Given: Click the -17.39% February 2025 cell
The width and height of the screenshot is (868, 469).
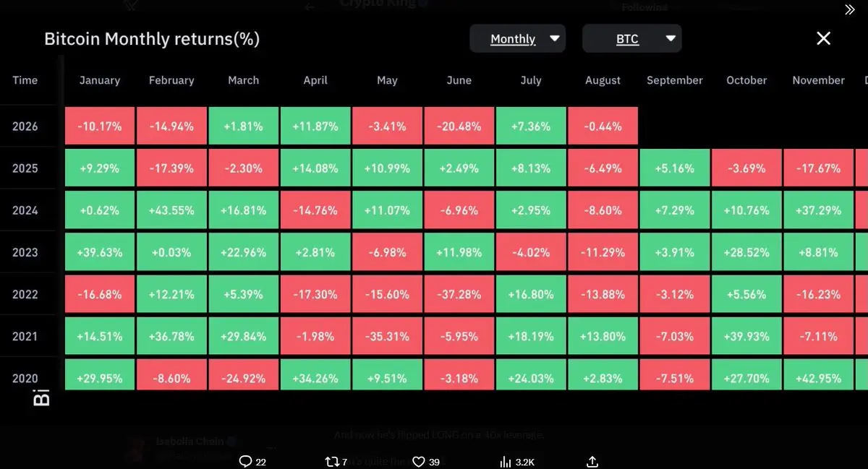Looking at the screenshot, I should click(x=171, y=168).
